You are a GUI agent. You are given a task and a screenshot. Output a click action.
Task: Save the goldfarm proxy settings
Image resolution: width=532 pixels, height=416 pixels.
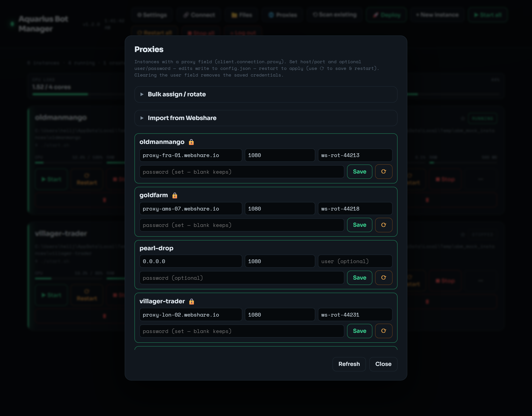pyautogui.click(x=360, y=225)
